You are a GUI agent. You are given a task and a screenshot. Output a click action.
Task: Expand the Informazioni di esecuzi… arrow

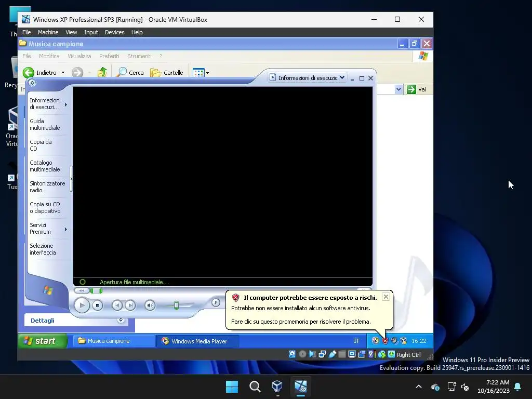[x=66, y=104]
